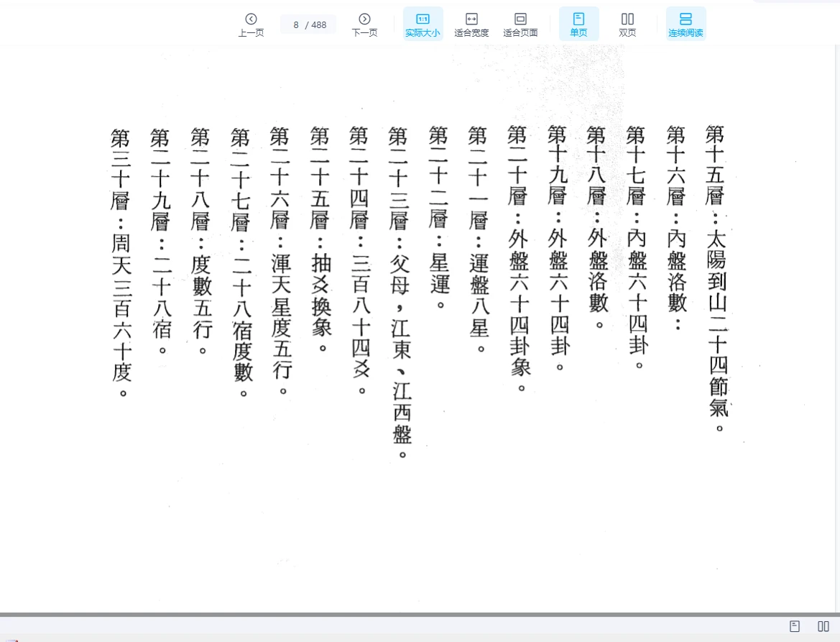Viewport: 840px width, 642px height.
Task: Click single-page icon in bottom status bar
Action: point(795,626)
